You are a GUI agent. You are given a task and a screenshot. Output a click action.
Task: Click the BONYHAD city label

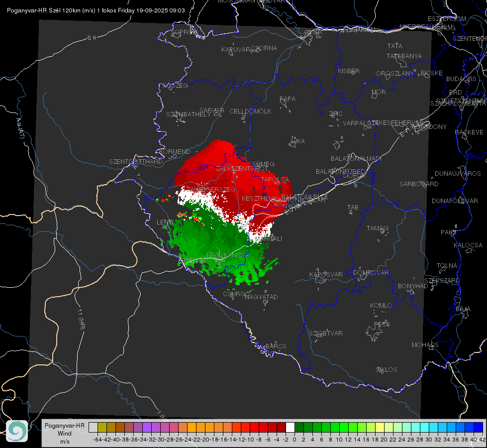[413, 286]
